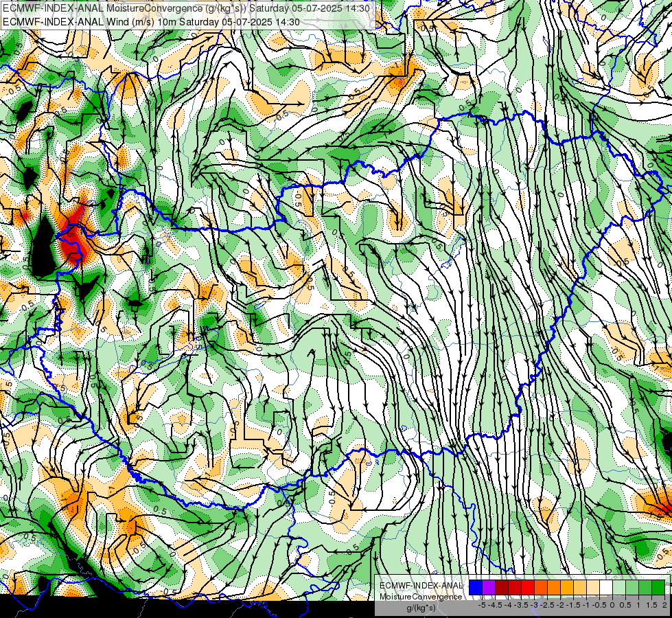This screenshot has width=672, height=618.
Task: Pick the lightest green legend swatch
Action: pos(619,587)
